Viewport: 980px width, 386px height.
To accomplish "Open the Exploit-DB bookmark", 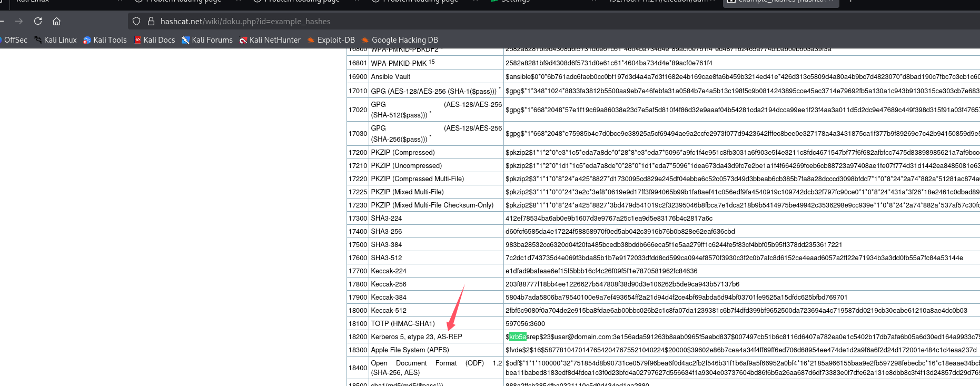I will coord(331,40).
